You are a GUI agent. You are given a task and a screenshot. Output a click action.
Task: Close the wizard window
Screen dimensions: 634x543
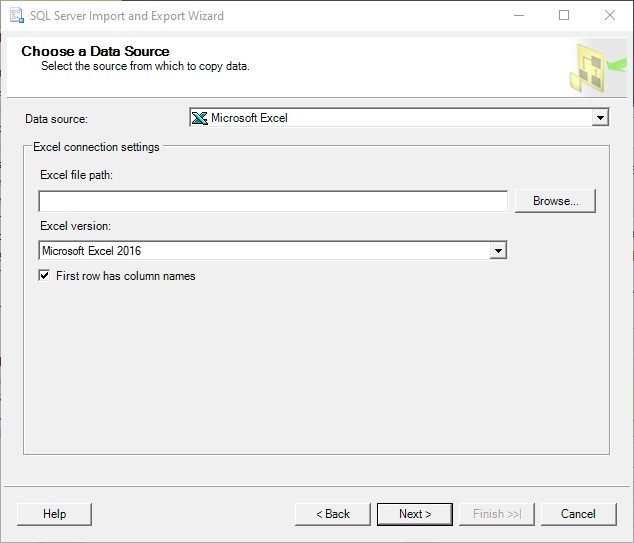point(610,15)
